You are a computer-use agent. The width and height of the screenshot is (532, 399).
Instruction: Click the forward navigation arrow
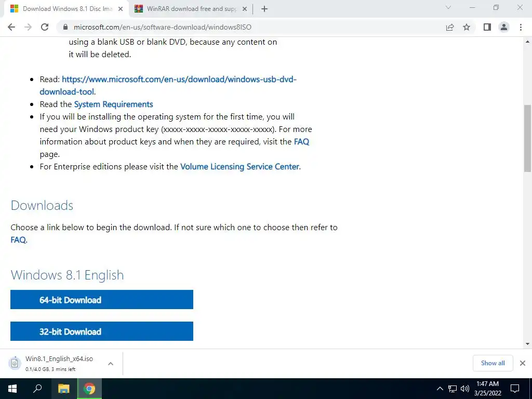tap(28, 27)
